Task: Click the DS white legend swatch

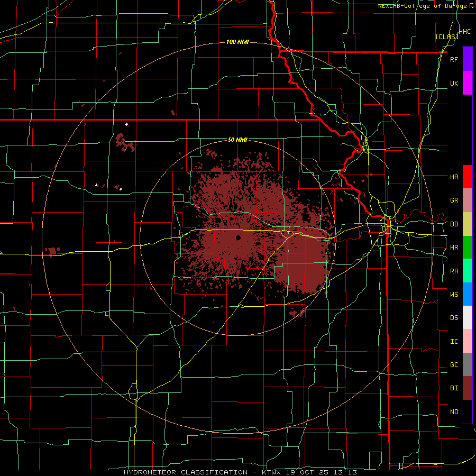Action: pos(467,317)
